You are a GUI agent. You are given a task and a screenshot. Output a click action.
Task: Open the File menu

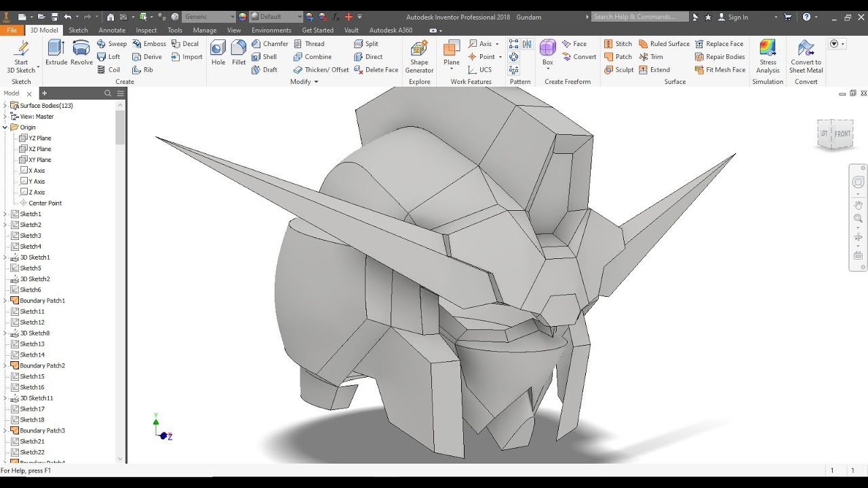[x=12, y=30]
